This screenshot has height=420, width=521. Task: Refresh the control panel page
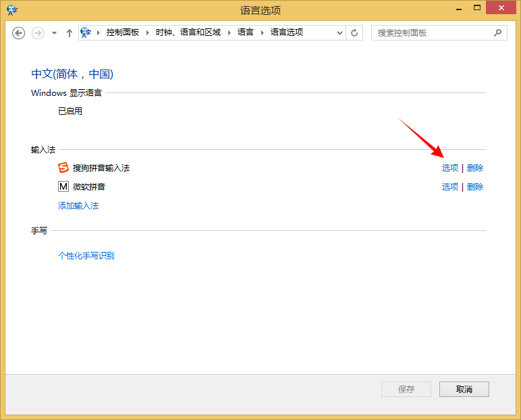click(354, 33)
